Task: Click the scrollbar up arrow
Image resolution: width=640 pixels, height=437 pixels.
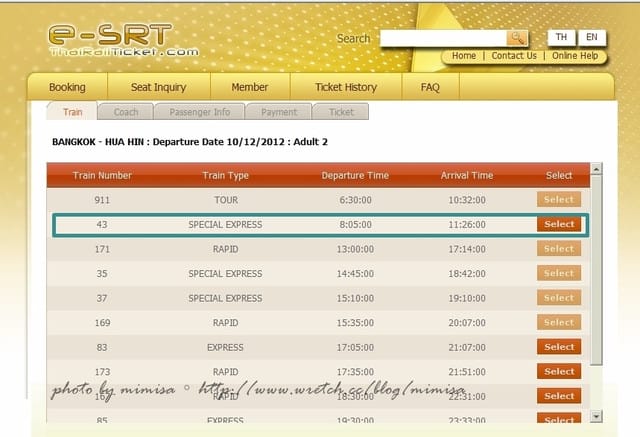Action: point(596,169)
